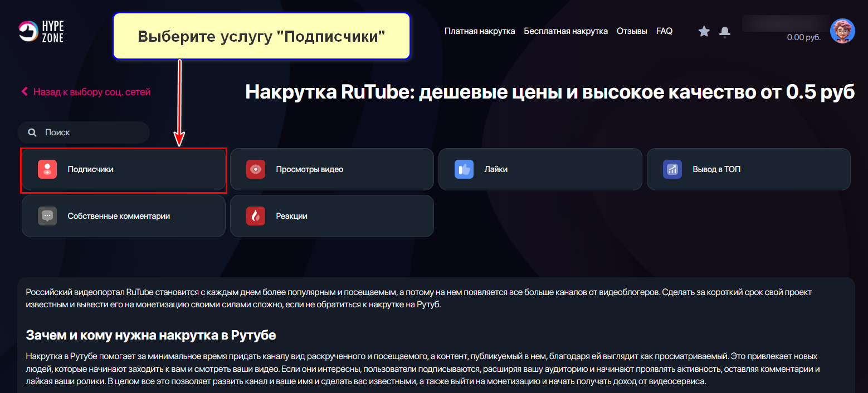Select the Просмотры видео service card
Viewport: 868px width, 393px height.
332,169
